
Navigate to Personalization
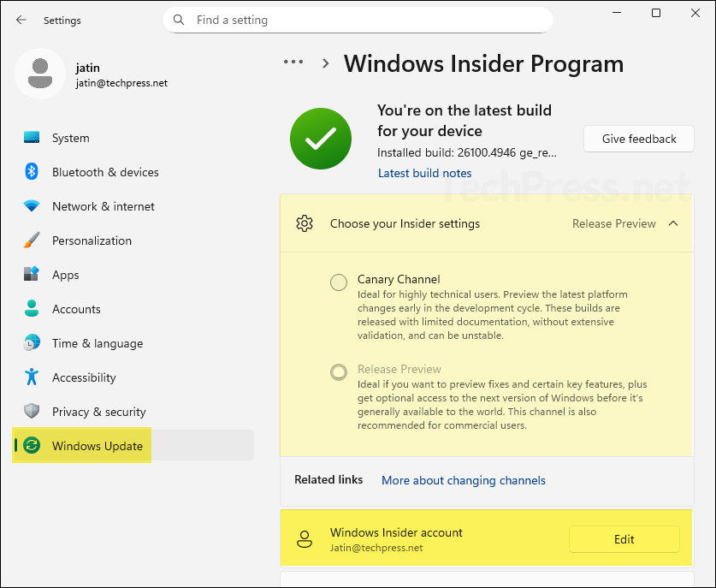tap(133, 241)
